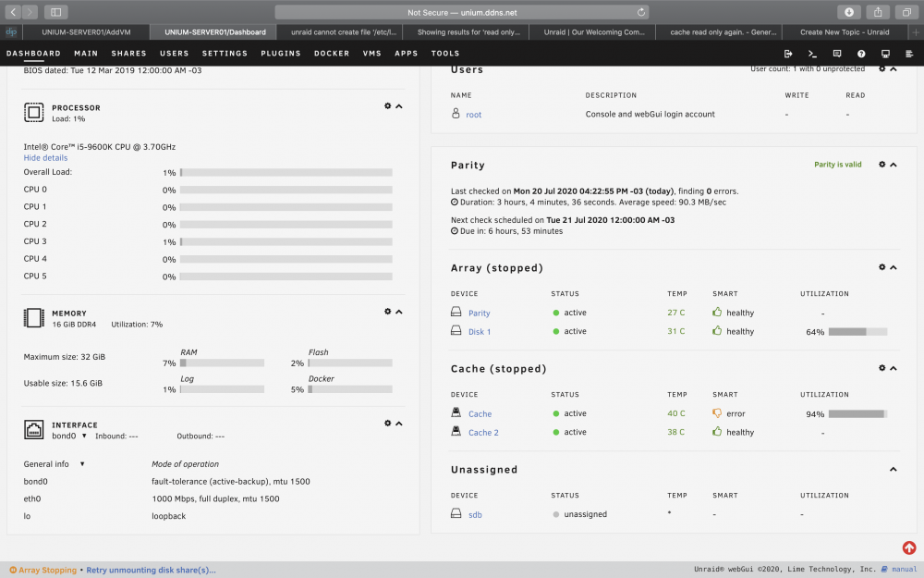Click the network interface icon
Viewport: 924px width, 578px height.
point(33,429)
